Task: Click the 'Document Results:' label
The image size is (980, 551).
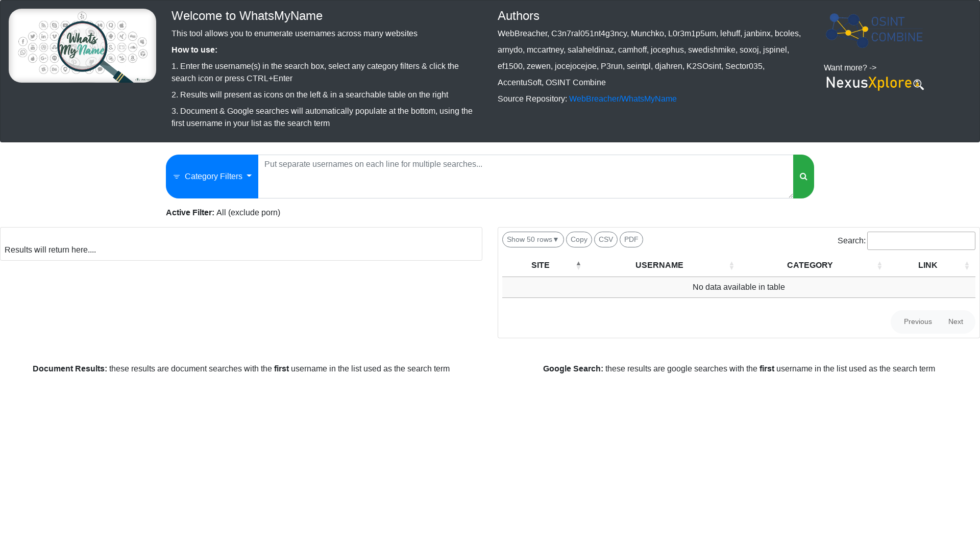Action: coord(70,369)
